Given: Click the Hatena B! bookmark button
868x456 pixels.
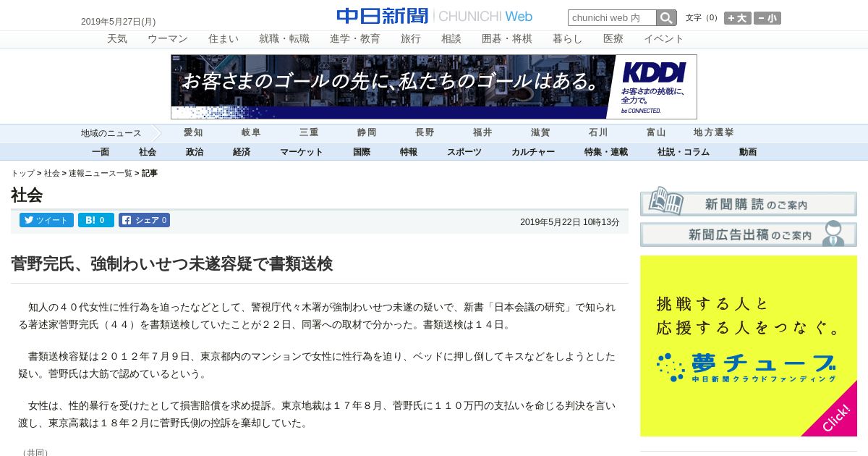Looking at the screenshot, I should 95,220.
